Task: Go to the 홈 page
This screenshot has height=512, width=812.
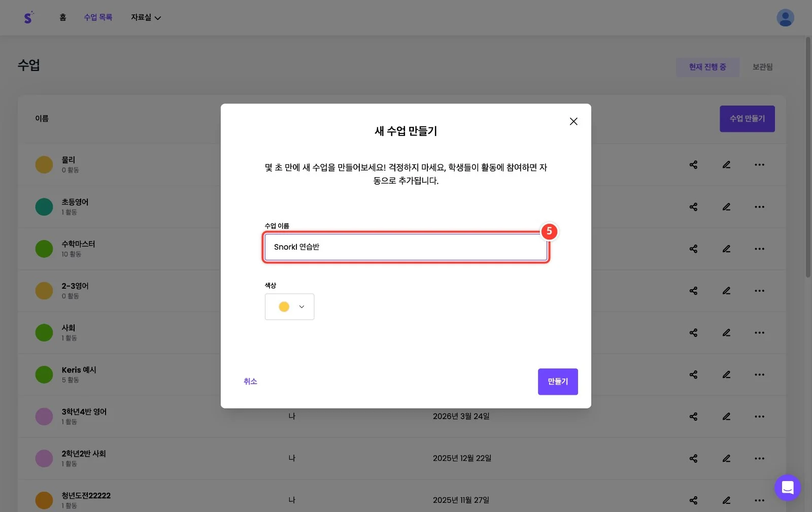Action: point(63,17)
